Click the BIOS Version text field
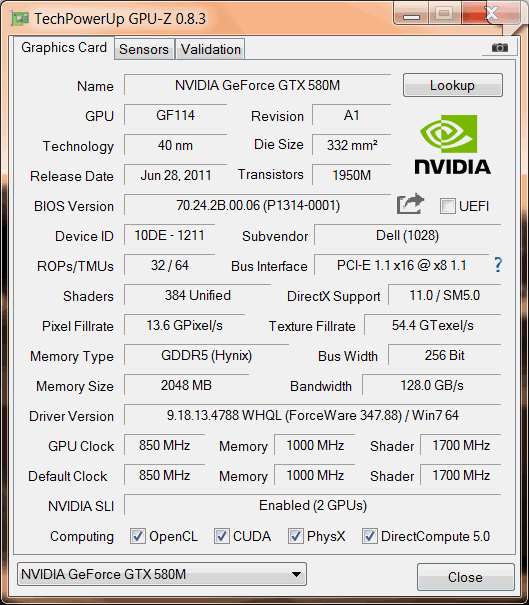Viewport: 529px width, 605px height. click(257, 205)
